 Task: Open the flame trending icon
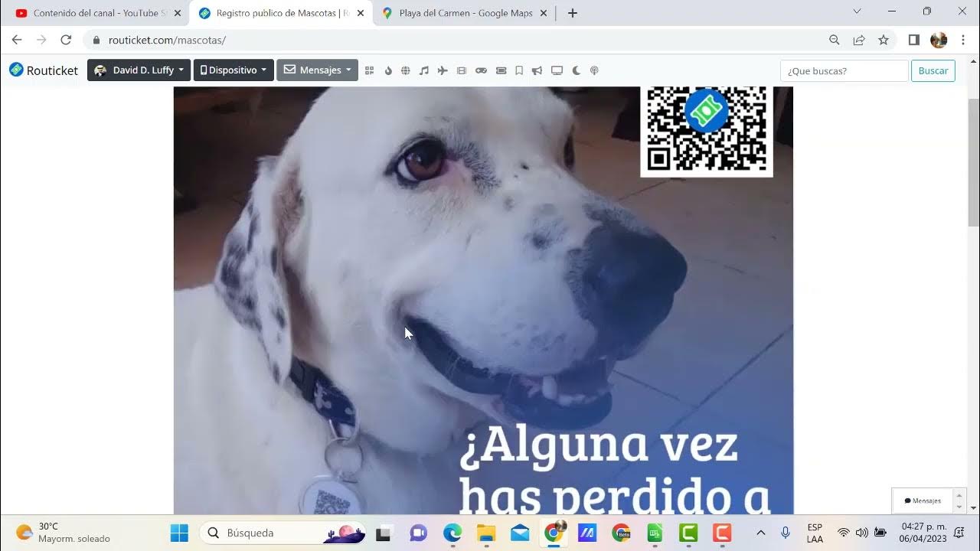[388, 70]
